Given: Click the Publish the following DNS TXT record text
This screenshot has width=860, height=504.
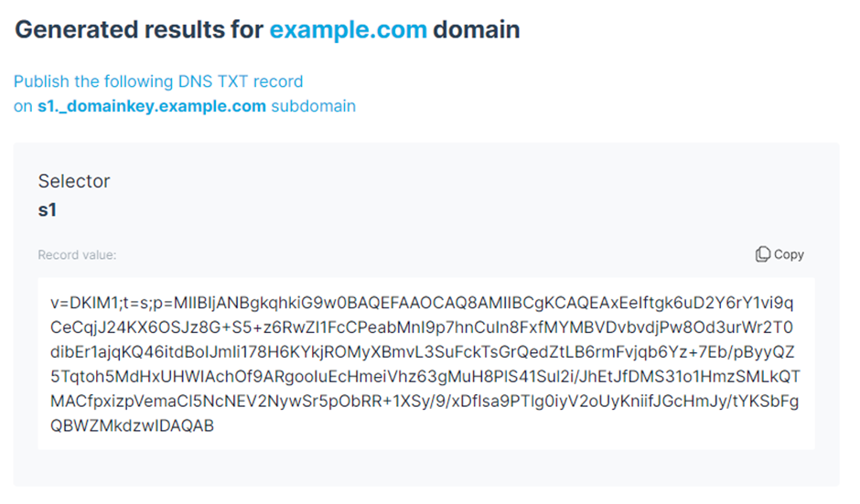Looking at the screenshot, I should (158, 81).
